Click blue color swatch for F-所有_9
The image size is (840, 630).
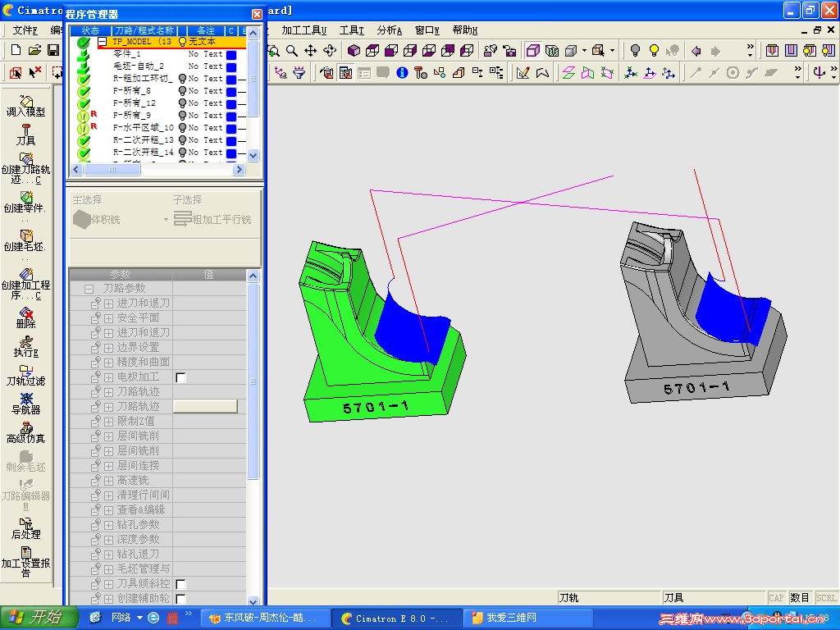[x=231, y=116]
